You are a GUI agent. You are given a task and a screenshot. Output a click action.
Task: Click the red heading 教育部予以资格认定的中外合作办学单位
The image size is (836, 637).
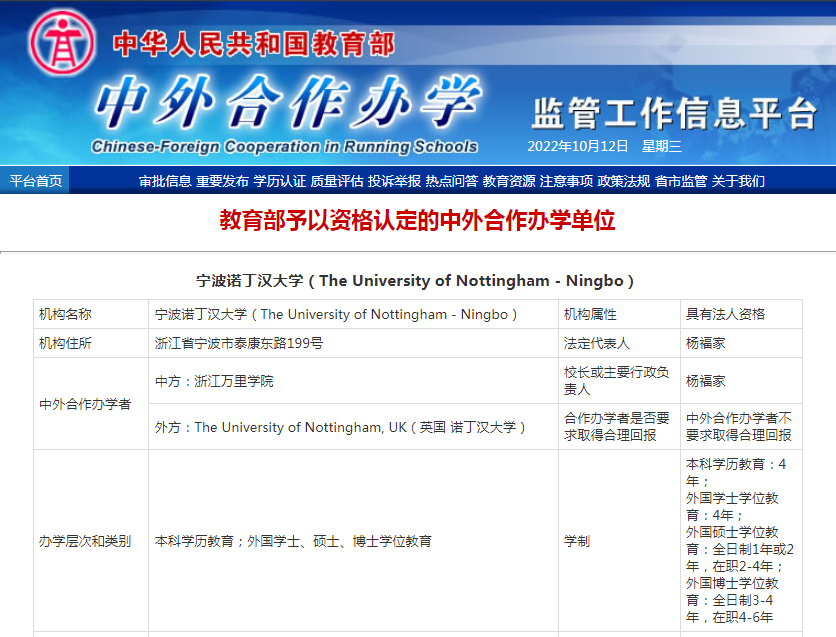[417, 220]
